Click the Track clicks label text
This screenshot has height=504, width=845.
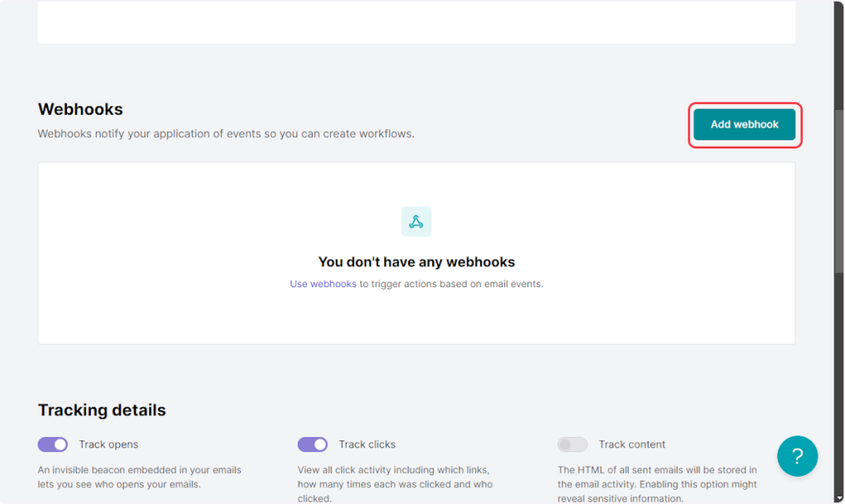click(x=367, y=445)
